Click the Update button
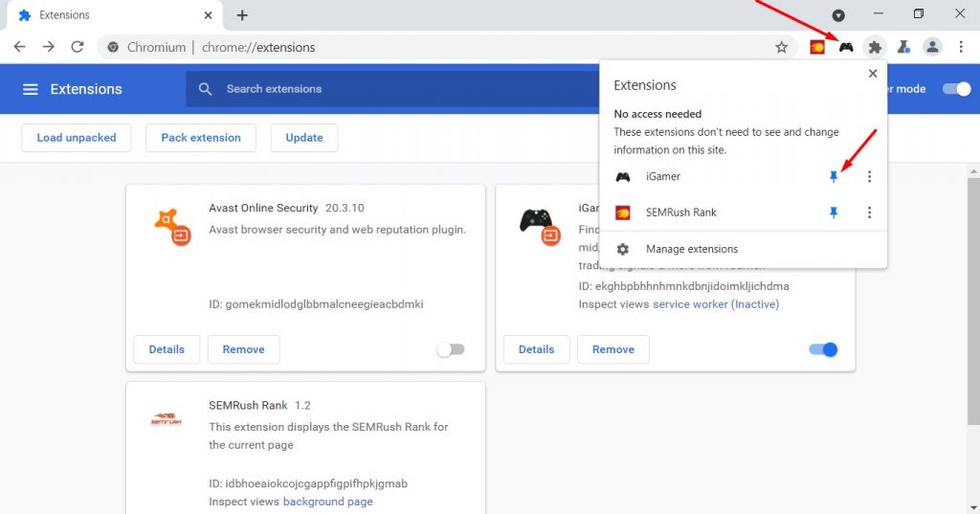 pos(304,138)
